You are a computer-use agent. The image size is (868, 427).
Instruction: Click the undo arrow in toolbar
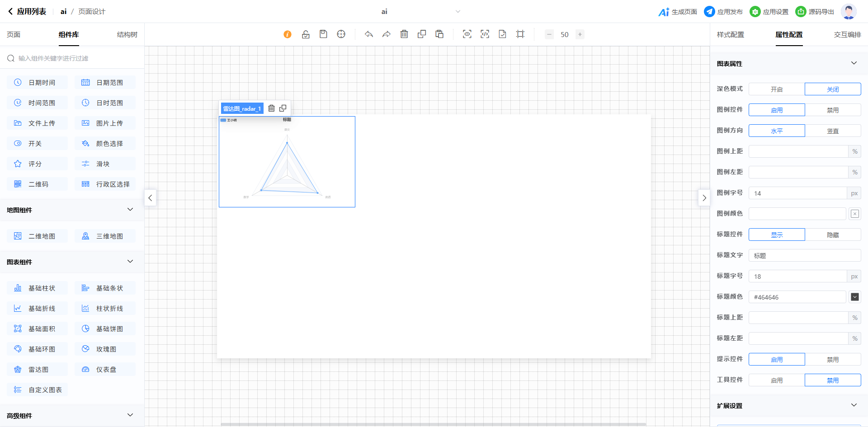tap(369, 34)
